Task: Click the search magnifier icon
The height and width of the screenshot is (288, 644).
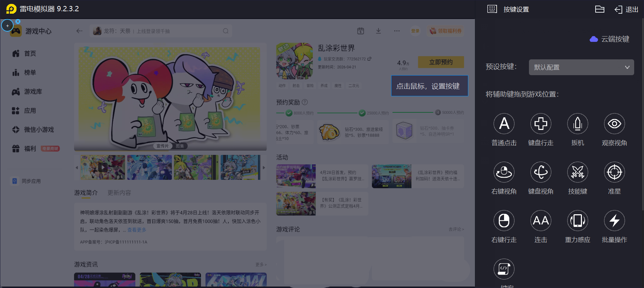Action: tap(226, 31)
